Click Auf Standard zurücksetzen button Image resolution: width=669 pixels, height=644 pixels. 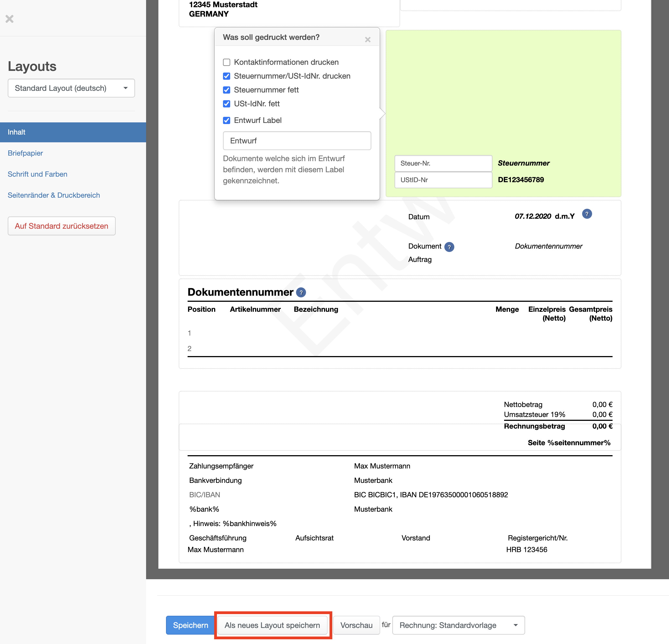point(61,226)
